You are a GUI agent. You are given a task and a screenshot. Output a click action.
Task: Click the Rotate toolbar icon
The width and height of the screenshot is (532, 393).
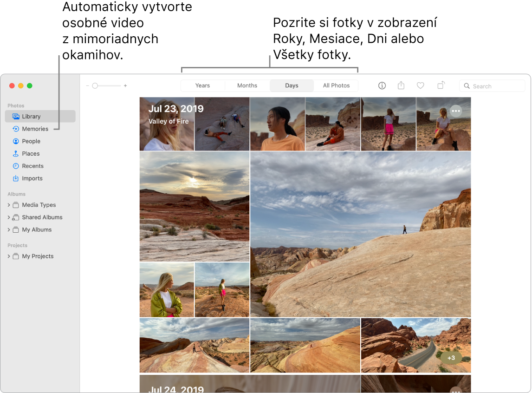tap(441, 85)
